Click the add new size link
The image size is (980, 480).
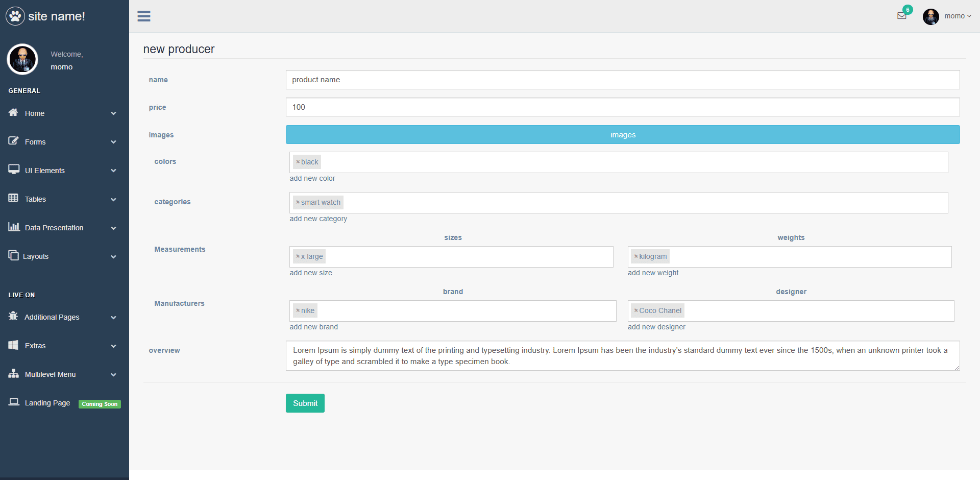311,273
